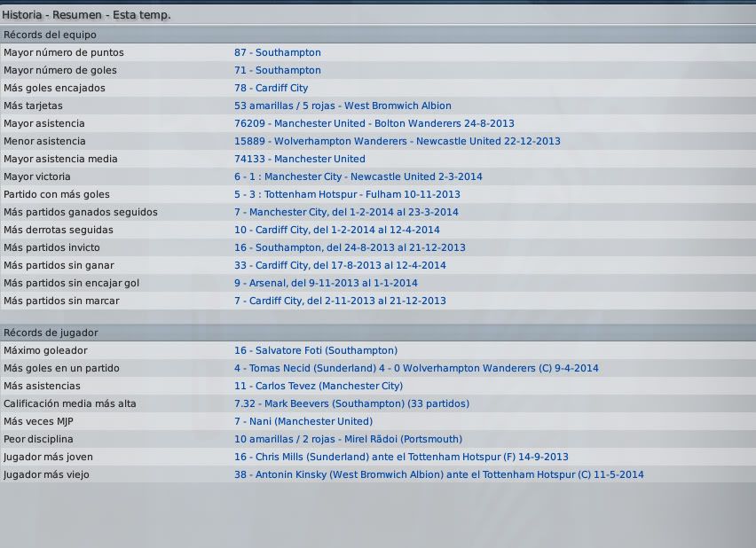Select the 'Partido con más goles' label
Image resolution: width=756 pixels, height=548 pixels.
(x=57, y=195)
